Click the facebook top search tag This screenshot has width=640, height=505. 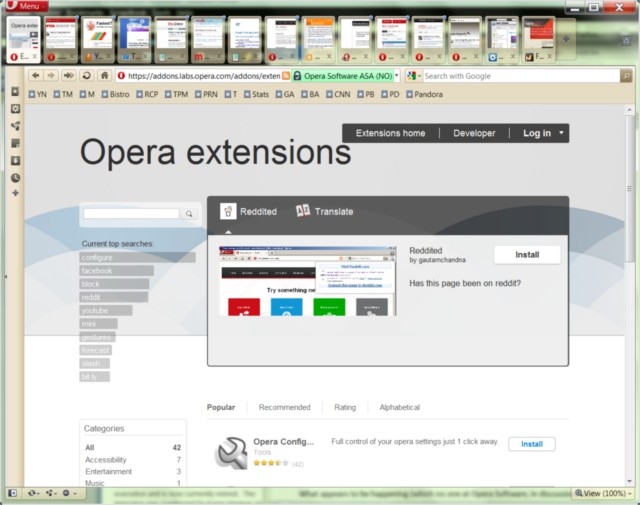[116, 271]
